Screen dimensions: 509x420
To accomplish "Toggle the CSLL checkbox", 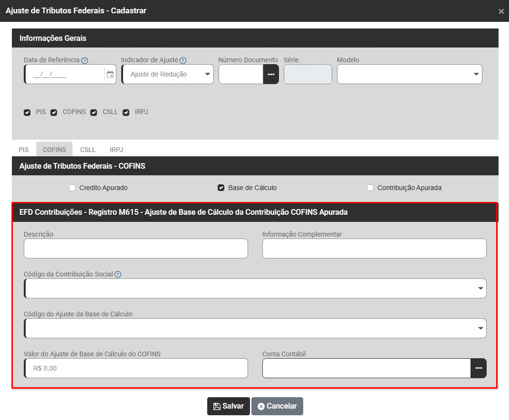I will click(x=94, y=112).
